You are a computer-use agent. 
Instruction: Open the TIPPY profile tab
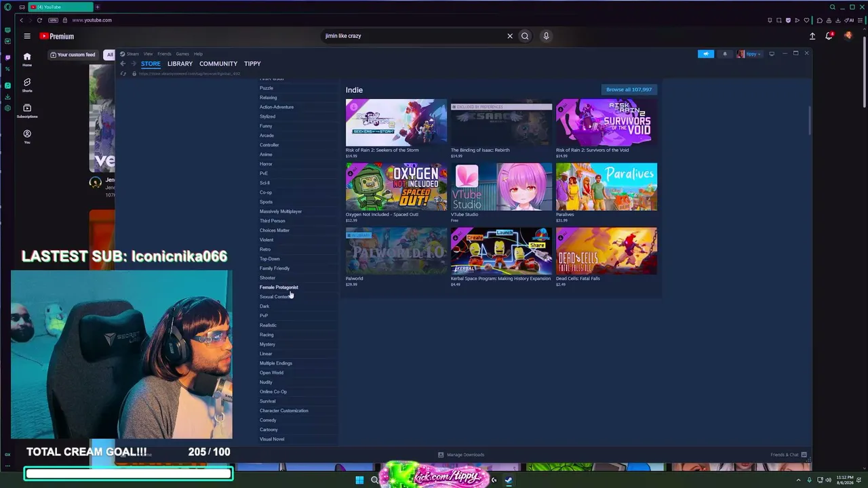tap(252, 64)
